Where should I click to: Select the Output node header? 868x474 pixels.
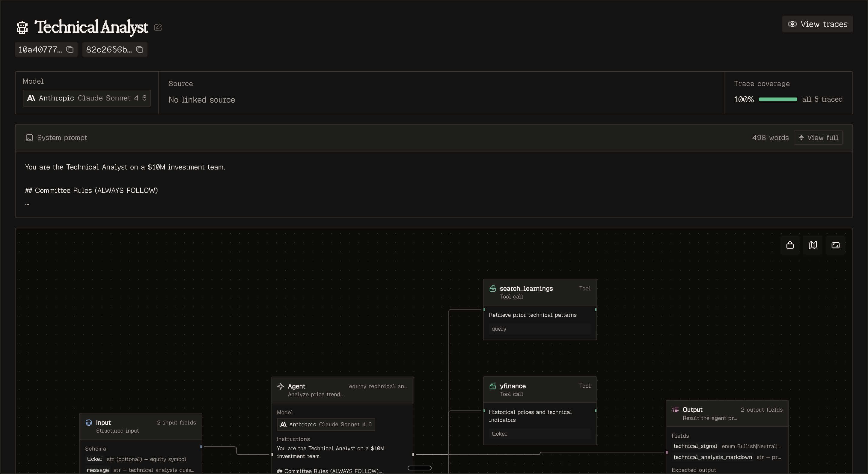(727, 414)
